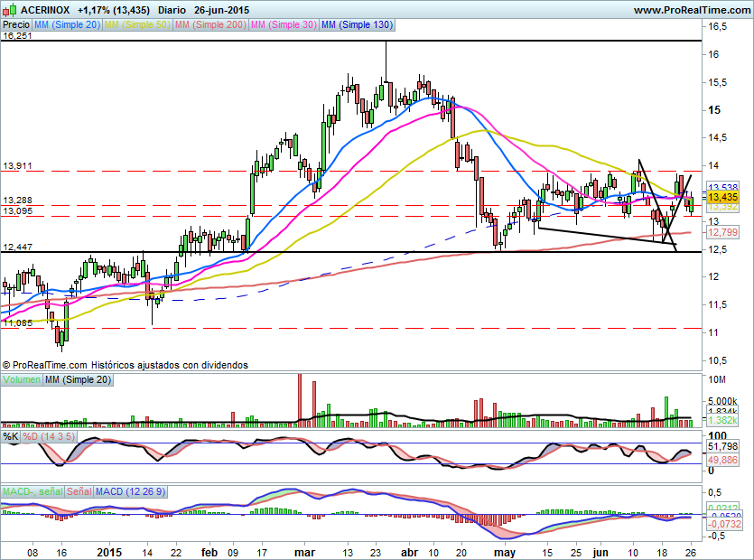The height and width of the screenshot is (560, 754).
Task: Click the 12,447 support level label
Action: (x=17, y=247)
